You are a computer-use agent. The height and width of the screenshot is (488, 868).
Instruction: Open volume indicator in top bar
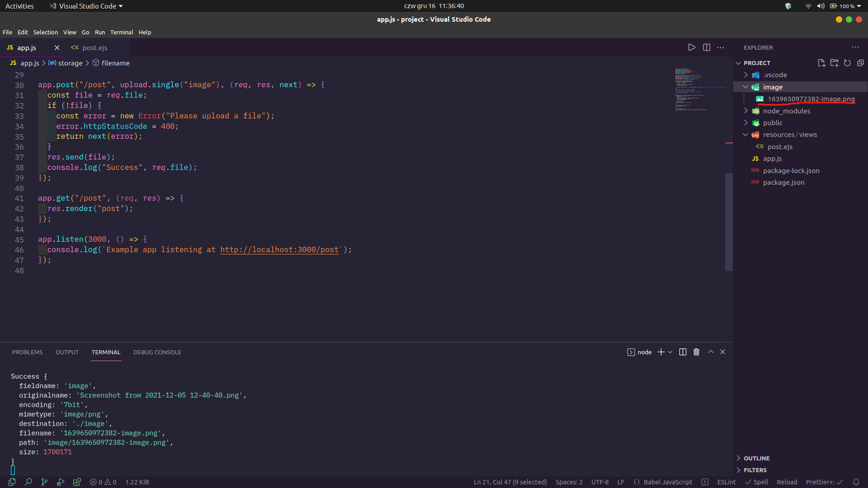[821, 6]
